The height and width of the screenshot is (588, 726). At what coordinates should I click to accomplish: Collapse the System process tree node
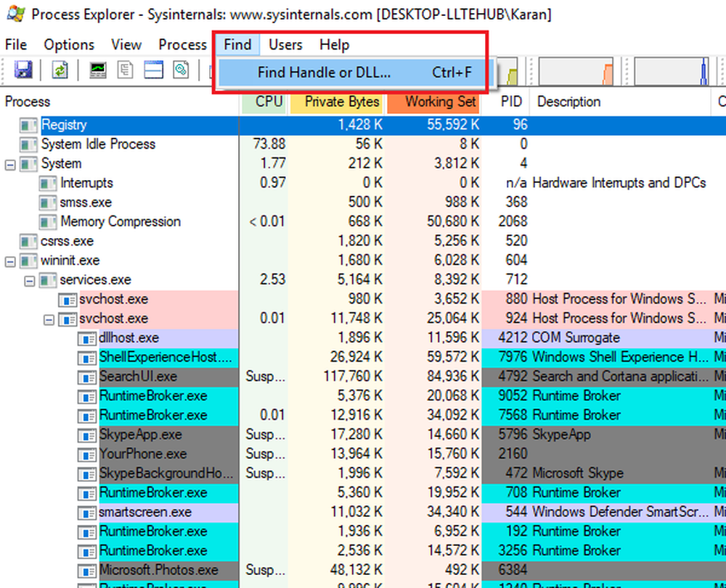pyautogui.click(x=10, y=164)
